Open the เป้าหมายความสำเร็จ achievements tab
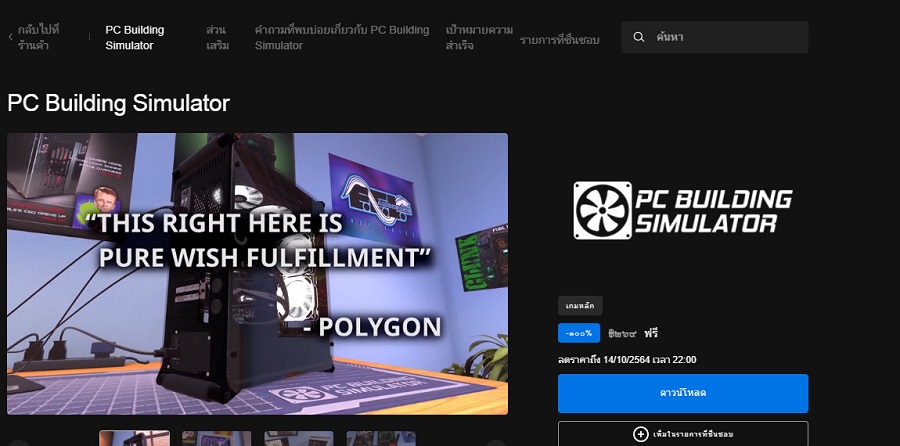The image size is (900, 446). pos(479,37)
